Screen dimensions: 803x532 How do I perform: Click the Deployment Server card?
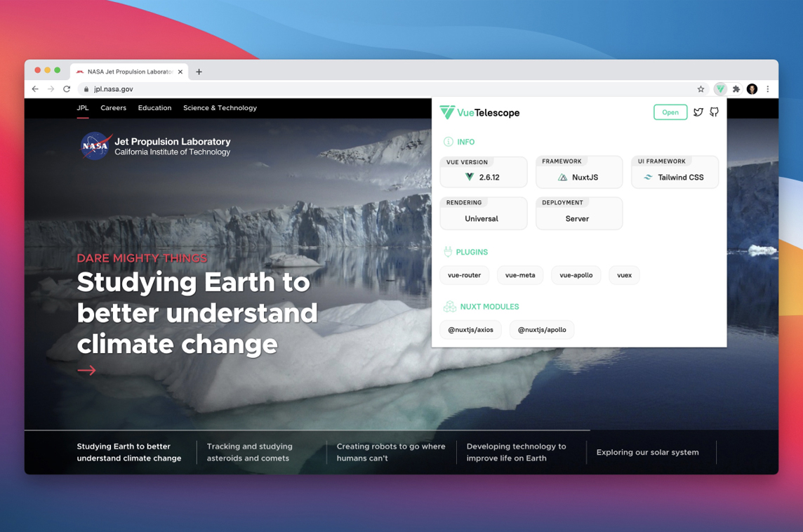click(x=579, y=213)
